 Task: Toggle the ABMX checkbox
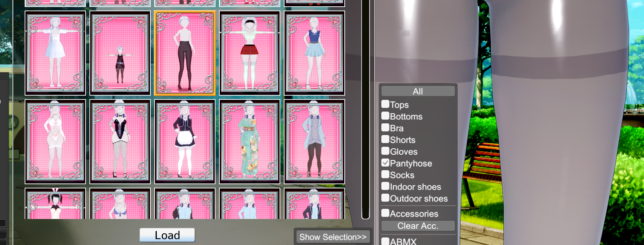[385, 241]
